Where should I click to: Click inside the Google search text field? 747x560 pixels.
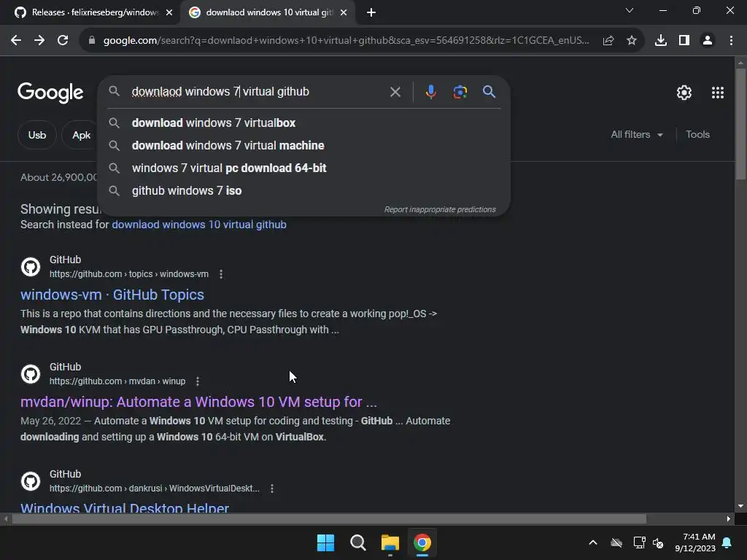click(x=258, y=91)
